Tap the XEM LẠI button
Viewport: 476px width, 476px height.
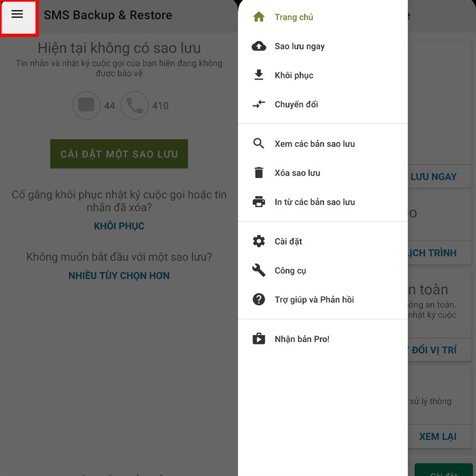(438, 437)
